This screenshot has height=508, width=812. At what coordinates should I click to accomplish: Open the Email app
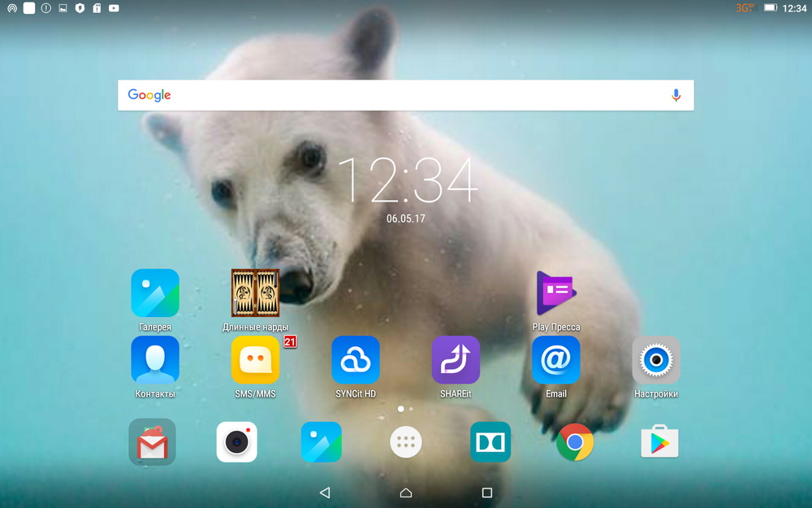556,360
